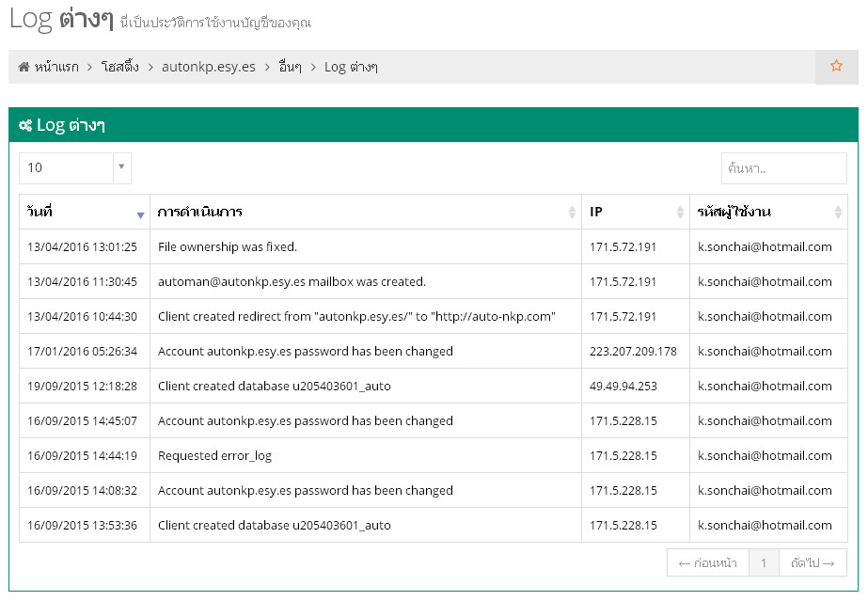
Task: Click the 'Requested error_log' entry
Action: [214, 456]
